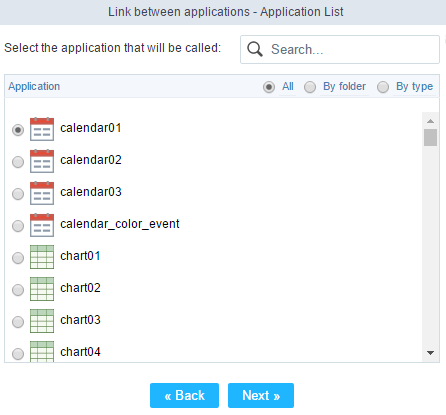The image size is (446, 415).
Task: Go back with the « Back button
Action: [x=184, y=395]
